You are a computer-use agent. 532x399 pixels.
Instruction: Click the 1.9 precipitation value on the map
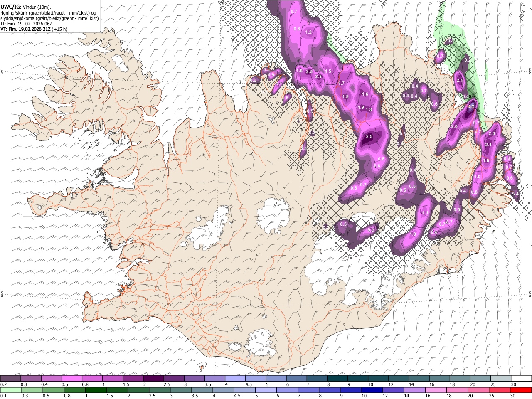click(x=361, y=107)
